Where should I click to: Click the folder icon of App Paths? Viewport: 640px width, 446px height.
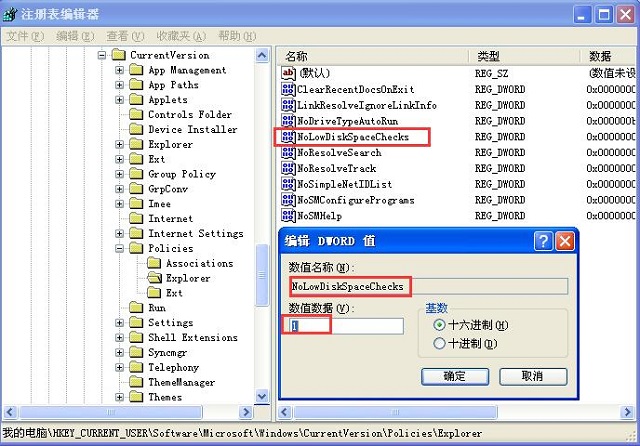point(136,85)
